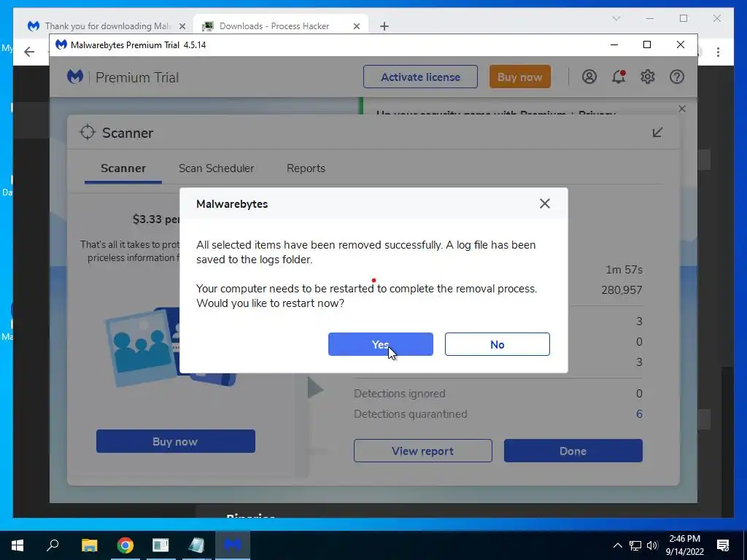Confirm restart with the Yes button

tap(380, 344)
